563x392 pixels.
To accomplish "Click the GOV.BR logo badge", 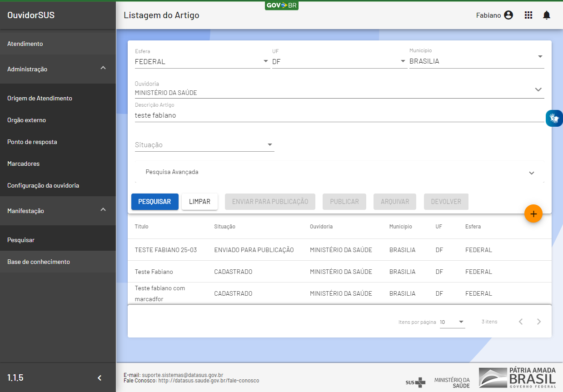I will [x=282, y=5].
